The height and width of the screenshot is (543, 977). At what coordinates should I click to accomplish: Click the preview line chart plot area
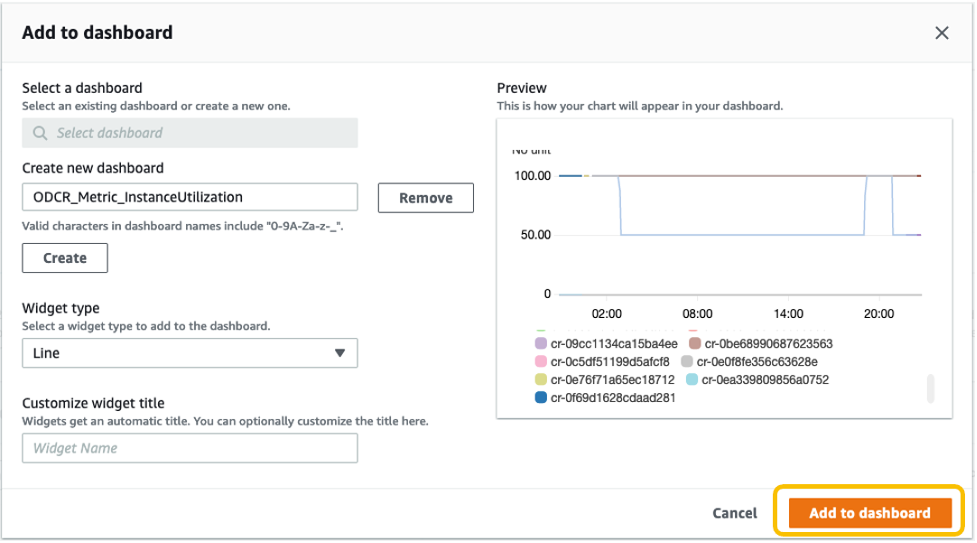pyautogui.click(x=740, y=240)
